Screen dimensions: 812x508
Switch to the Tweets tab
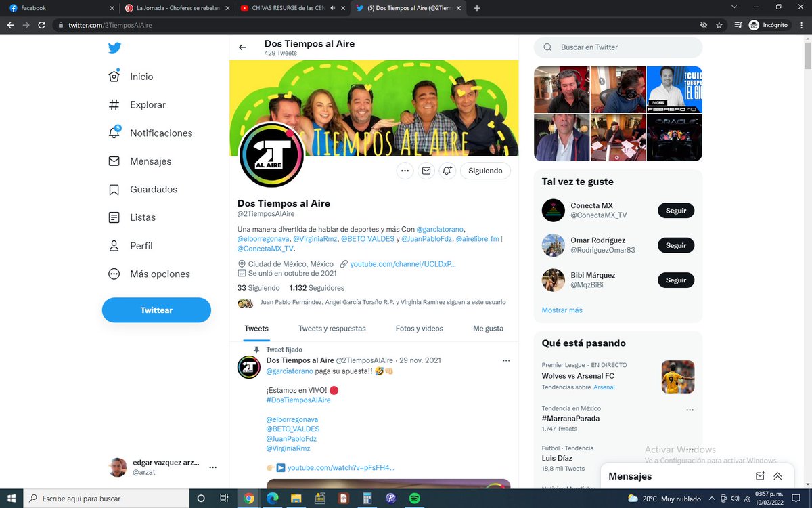click(x=256, y=329)
